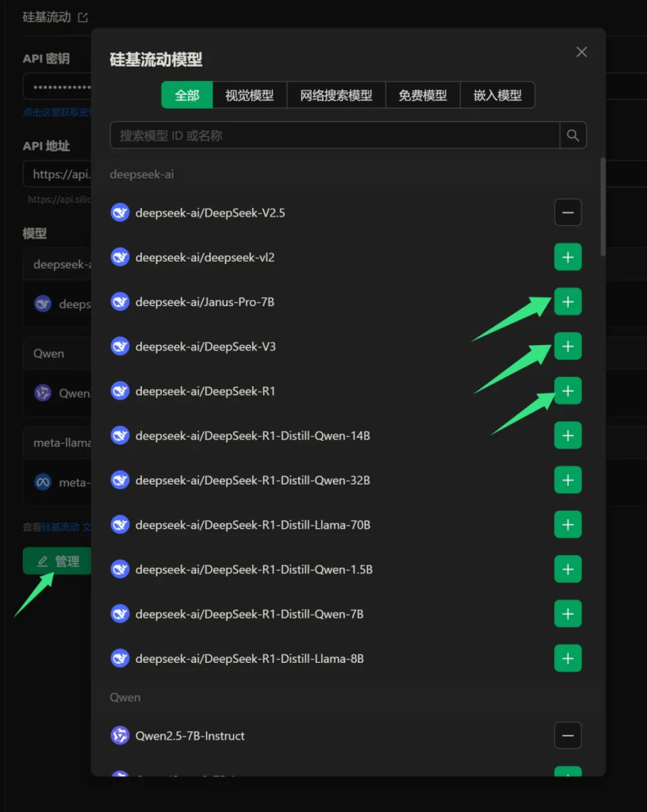Select the Qwen2.5-7B-Instruct row text
The image size is (647, 812).
(x=190, y=735)
